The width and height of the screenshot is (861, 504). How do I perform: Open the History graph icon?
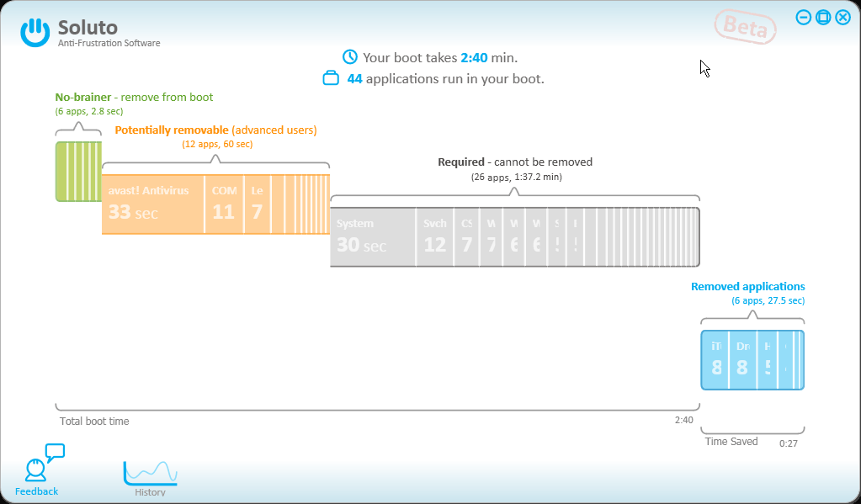[x=151, y=473]
